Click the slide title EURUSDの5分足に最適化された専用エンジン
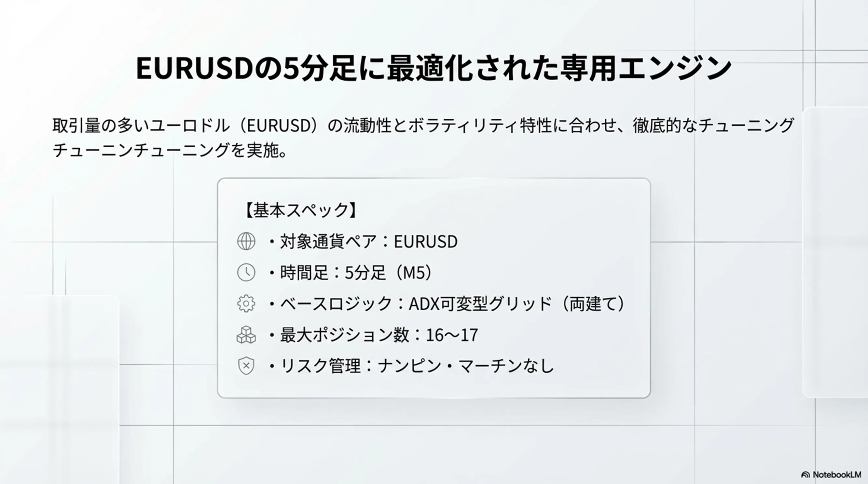The image size is (868, 484). point(434,68)
